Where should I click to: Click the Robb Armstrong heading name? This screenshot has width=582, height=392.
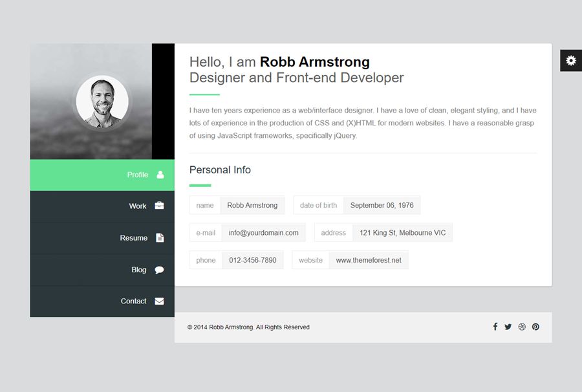[314, 62]
